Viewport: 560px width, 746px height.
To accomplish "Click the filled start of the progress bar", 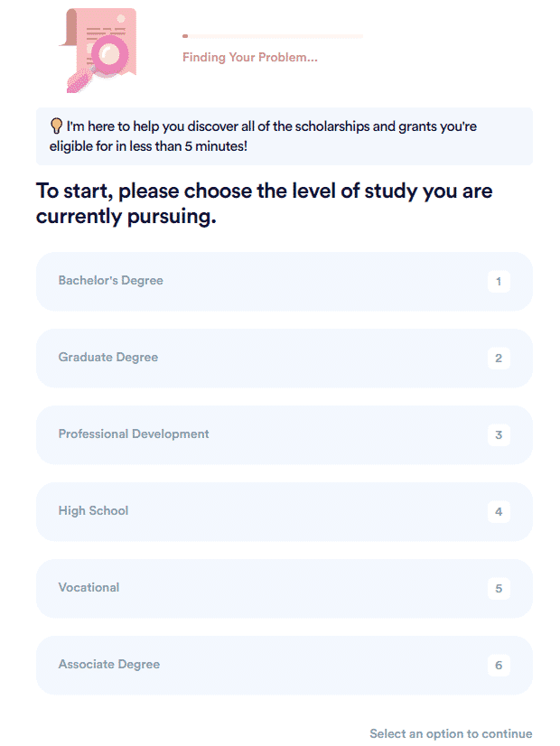I will [x=185, y=36].
